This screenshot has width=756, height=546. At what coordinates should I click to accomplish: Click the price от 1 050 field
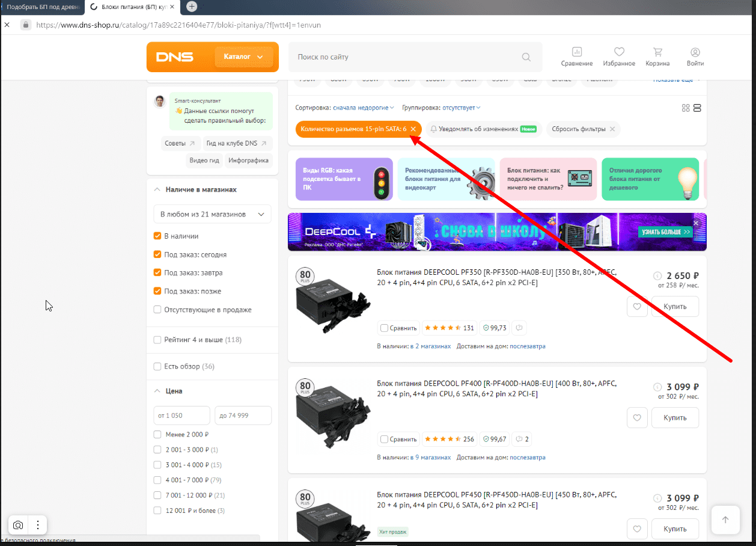(181, 416)
